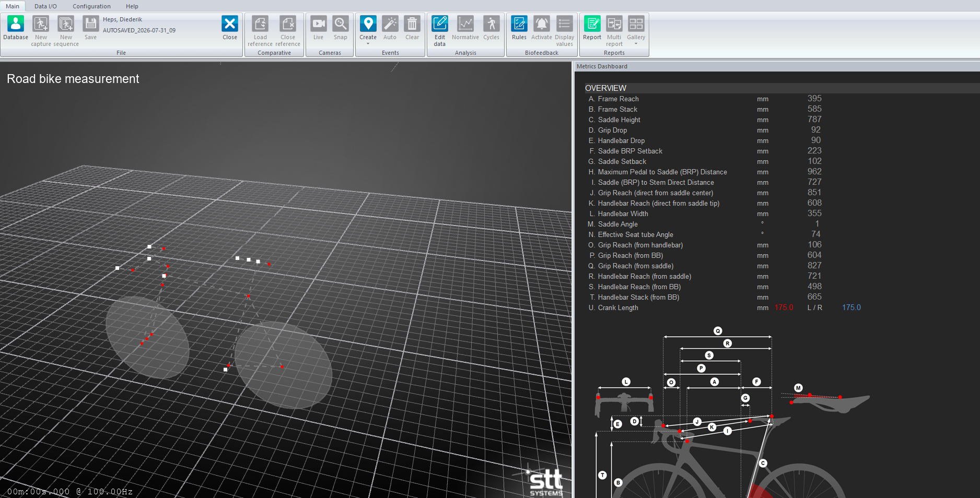The image size is (980, 498).
Task: Click the 787 Saddle Height value
Action: point(814,120)
